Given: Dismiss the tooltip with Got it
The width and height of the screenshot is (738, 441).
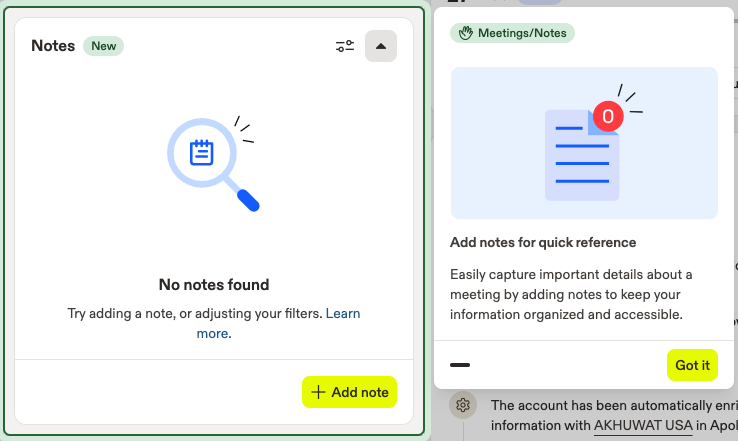Looking at the screenshot, I should 692,365.
